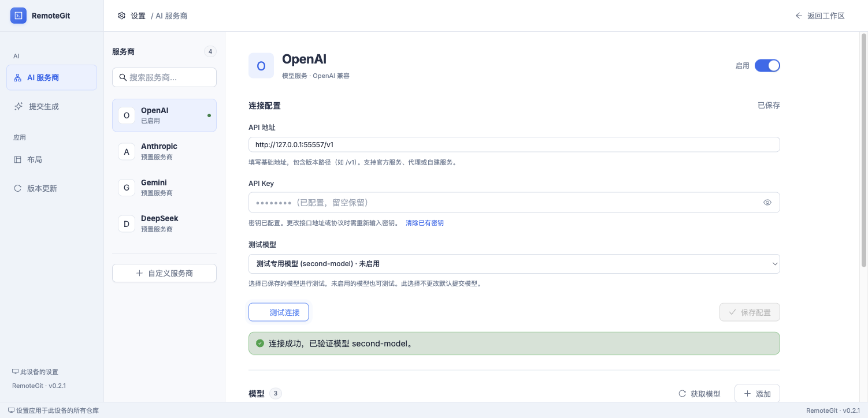
Task: Click the 保存配置 button
Action: tap(750, 312)
